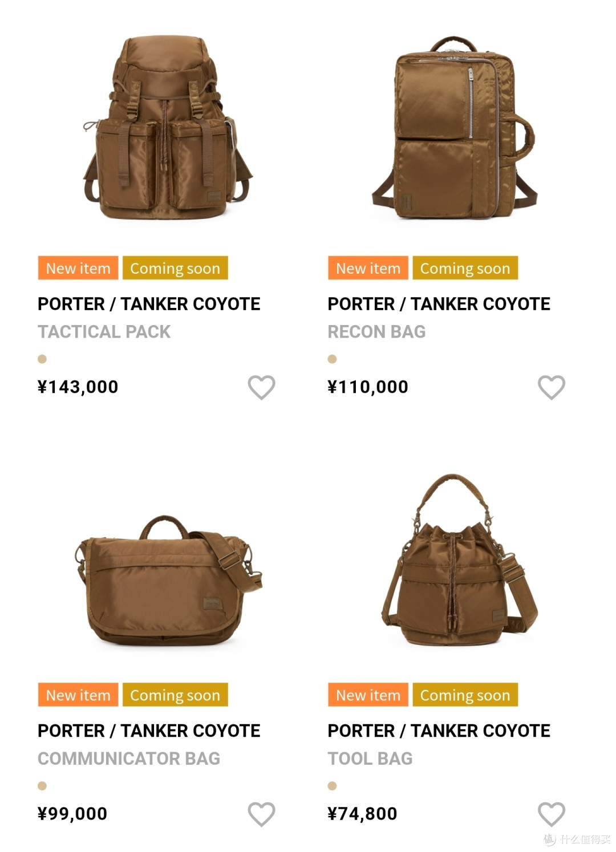Screen dimensions: 616x852
Task: Open the COMMUNICATOR BAG product title link
Action: pyautogui.click(x=129, y=758)
